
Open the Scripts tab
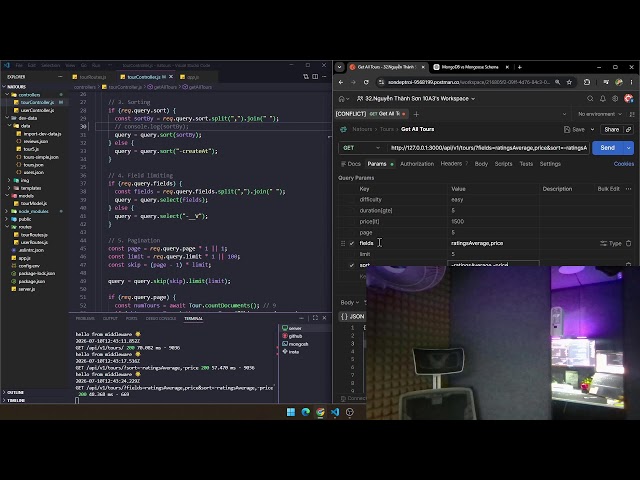pyautogui.click(x=503, y=164)
